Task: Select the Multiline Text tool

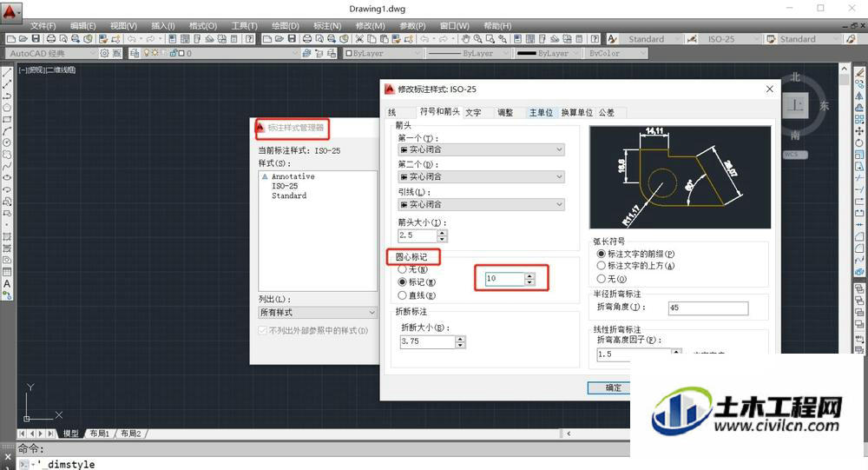Action: click(7, 283)
